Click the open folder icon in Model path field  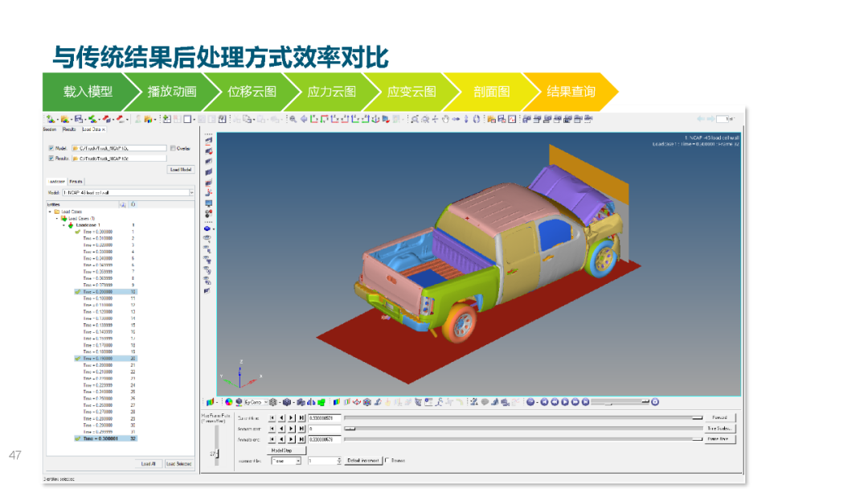pos(76,149)
